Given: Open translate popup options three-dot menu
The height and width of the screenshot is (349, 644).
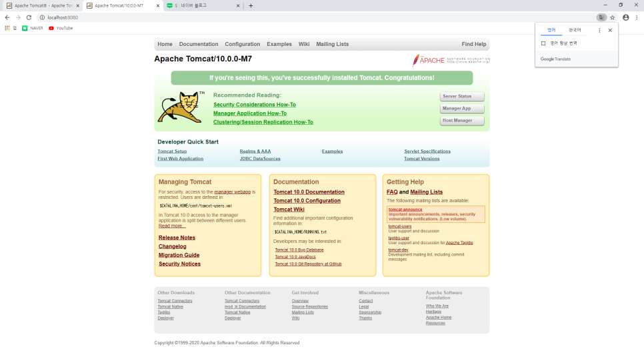Looking at the screenshot, I should 599,30.
